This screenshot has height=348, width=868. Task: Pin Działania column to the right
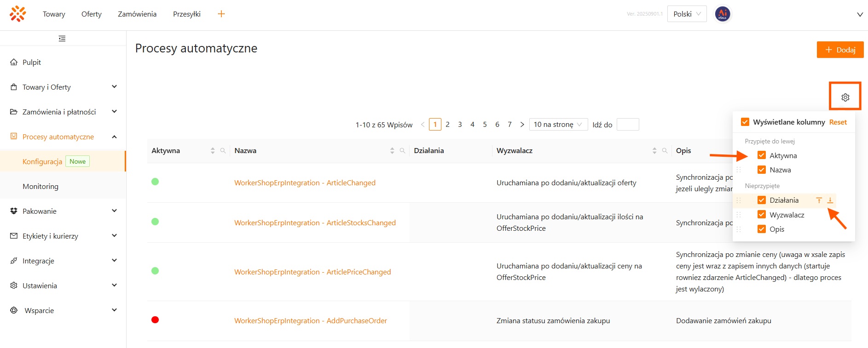click(830, 200)
